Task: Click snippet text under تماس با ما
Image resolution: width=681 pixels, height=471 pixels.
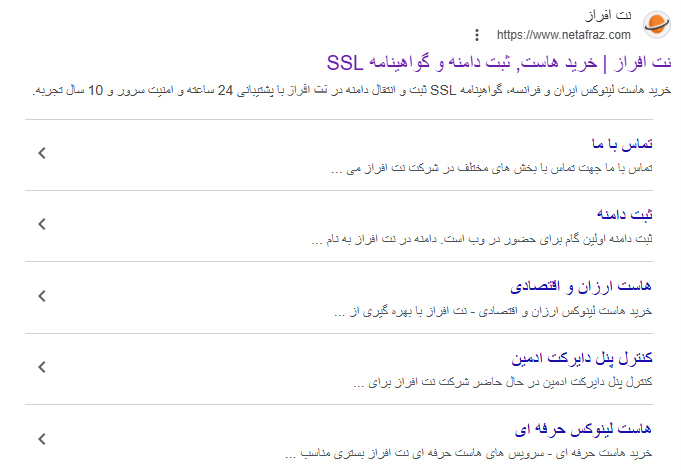Action: click(x=492, y=168)
